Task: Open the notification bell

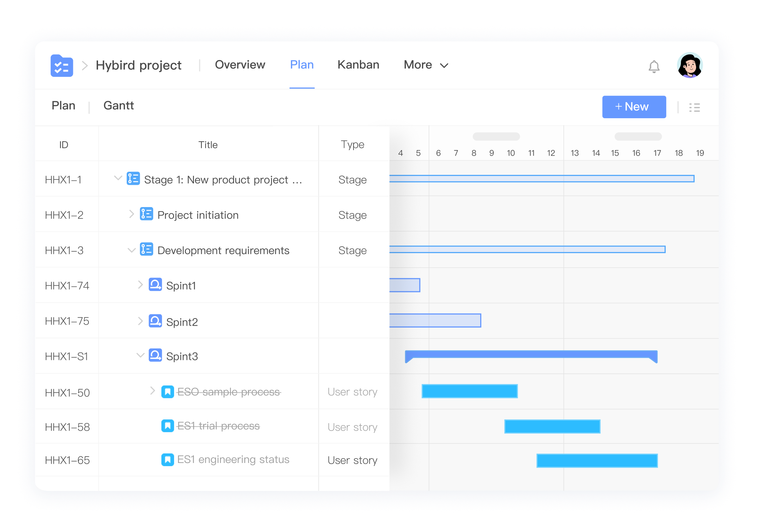Action: (x=654, y=66)
